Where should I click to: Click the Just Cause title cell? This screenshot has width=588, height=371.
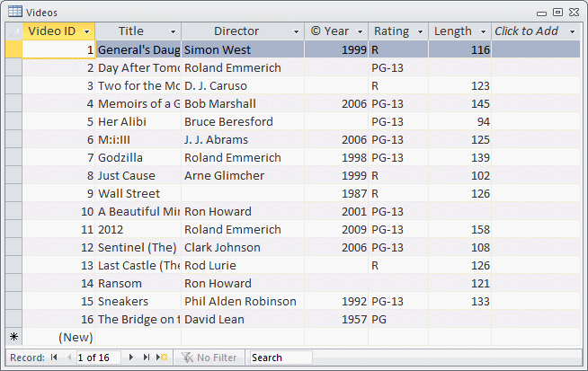[x=138, y=175]
